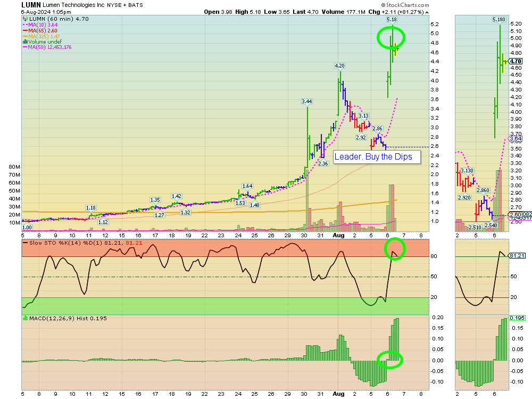The image size is (532, 399).
Task: Click the 2.86 price label on main chart
Action: pos(377,129)
